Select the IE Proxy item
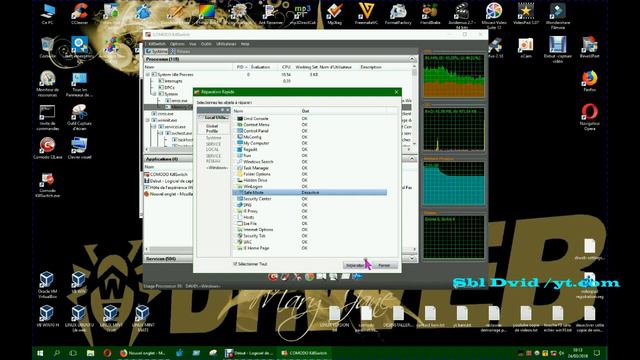The image size is (640, 360). tap(251, 211)
